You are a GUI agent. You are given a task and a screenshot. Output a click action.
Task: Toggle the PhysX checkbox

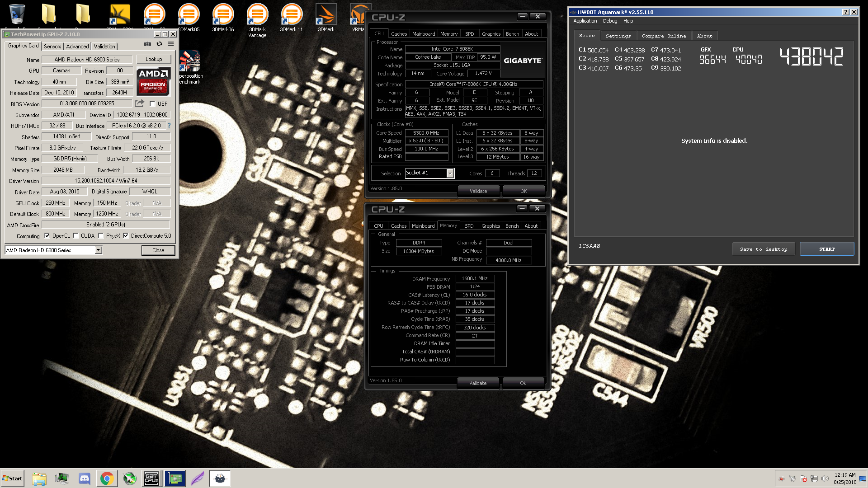coord(101,235)
